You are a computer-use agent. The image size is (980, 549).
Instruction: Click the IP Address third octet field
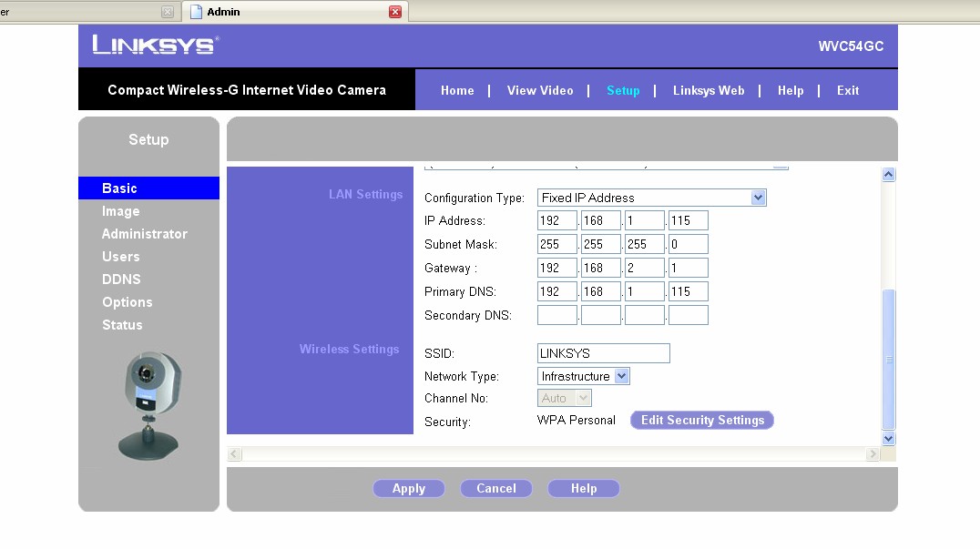click(x=644, y=220)
